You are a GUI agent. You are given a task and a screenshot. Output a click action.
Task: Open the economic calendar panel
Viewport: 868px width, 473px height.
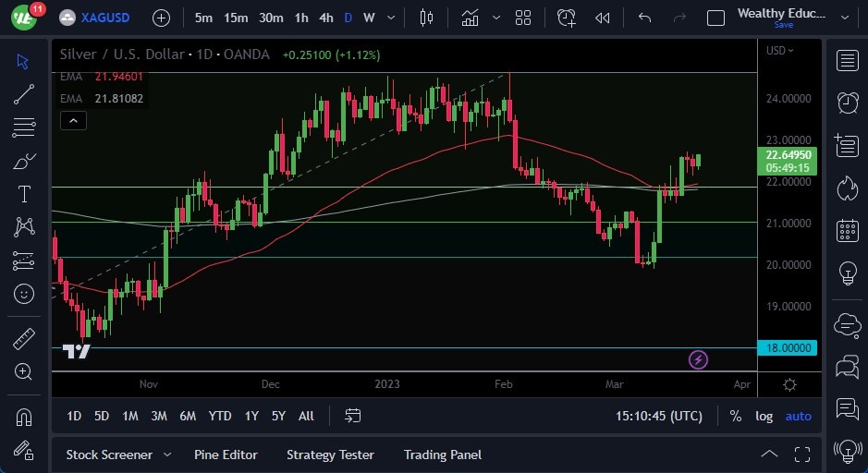pos(847,230)
